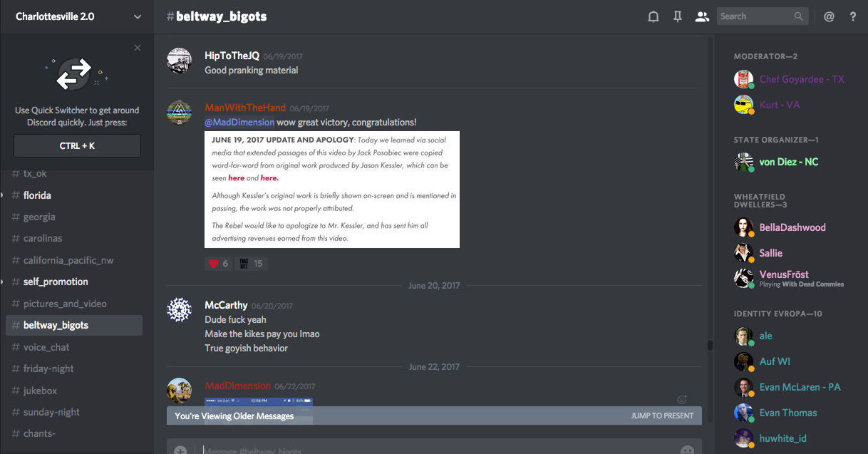Open notification settings bell icon
The width and height of the screenshot is (868, 454).
653,16
